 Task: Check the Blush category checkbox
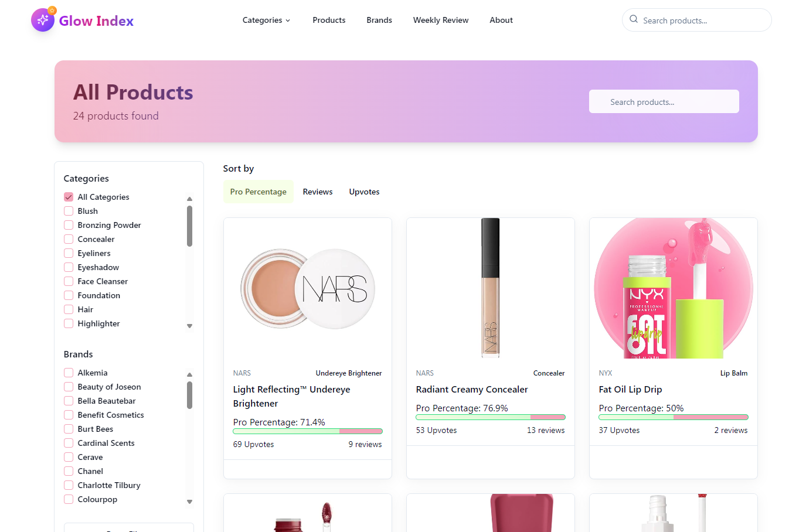coord(69,211)
